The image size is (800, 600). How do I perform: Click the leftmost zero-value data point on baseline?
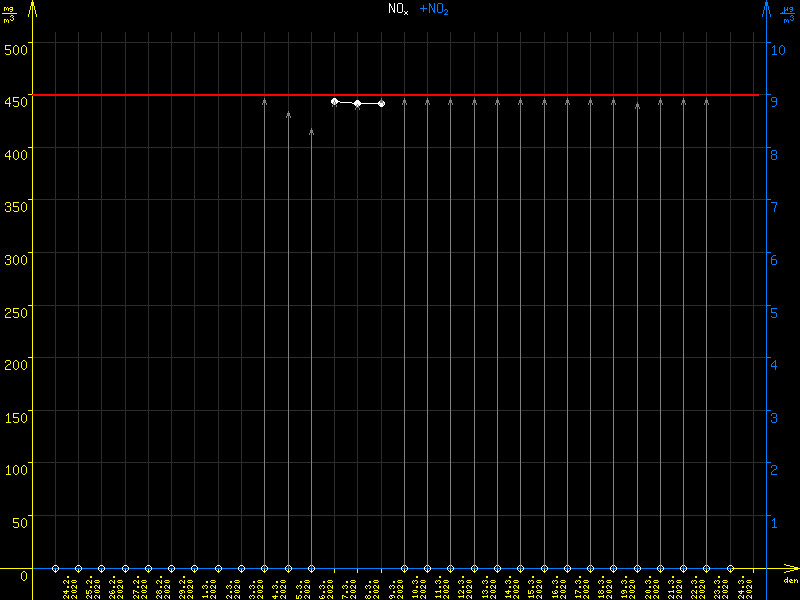55,568
